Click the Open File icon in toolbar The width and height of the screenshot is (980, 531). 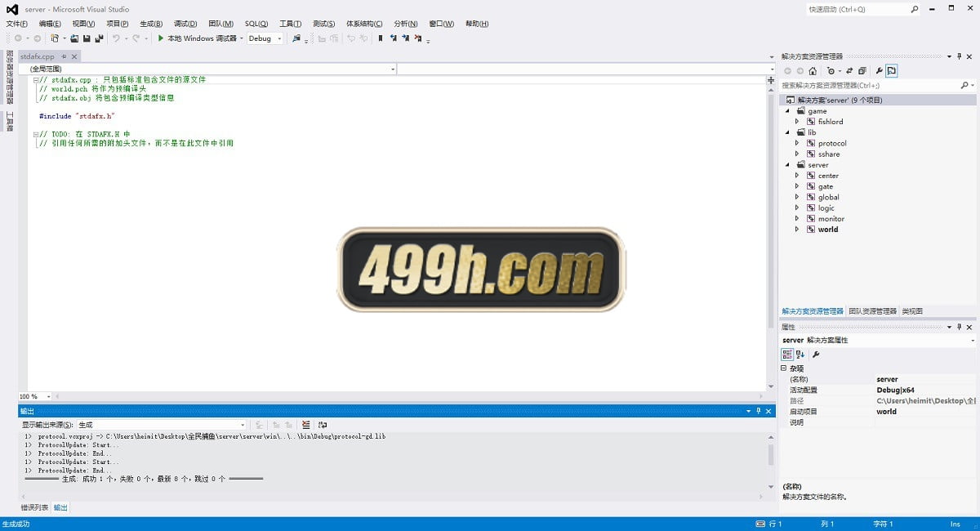click(74, 38)
